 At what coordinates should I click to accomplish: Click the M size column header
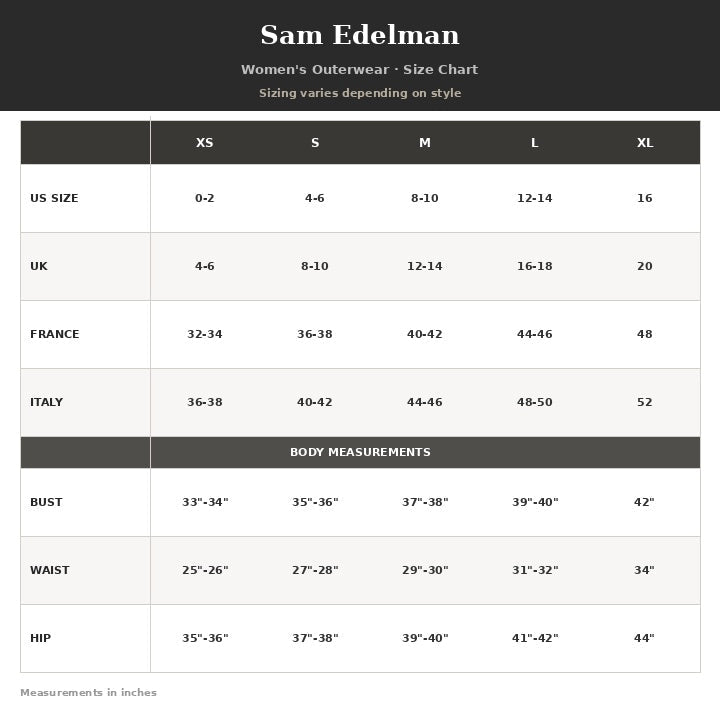click(x=425, y=143)
